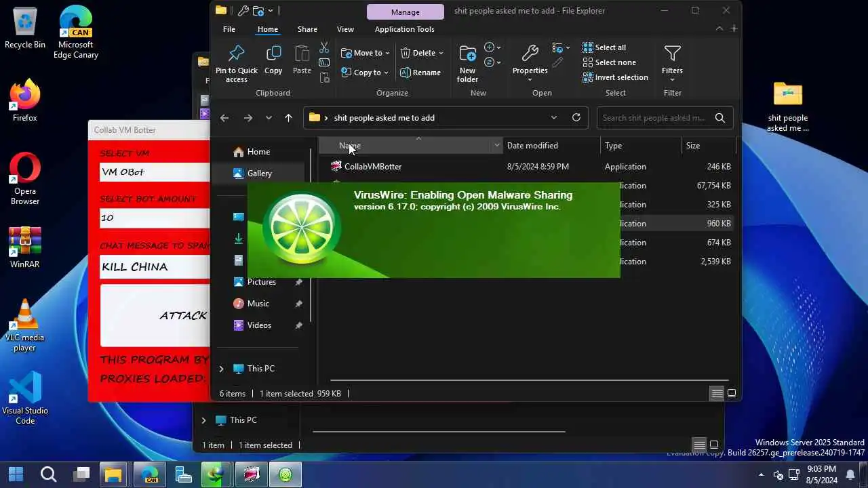
Task: Click Select all in the ribbon
Action: point(604,47)
